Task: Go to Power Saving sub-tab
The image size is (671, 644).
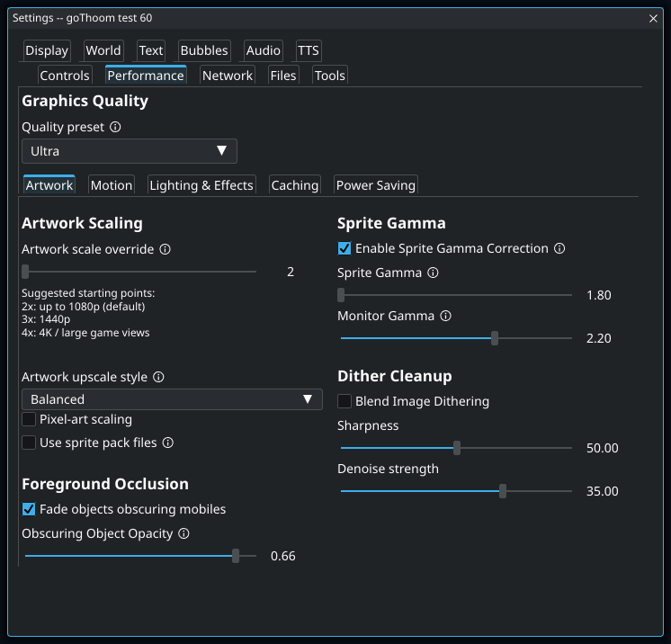Action: point(376,185)
